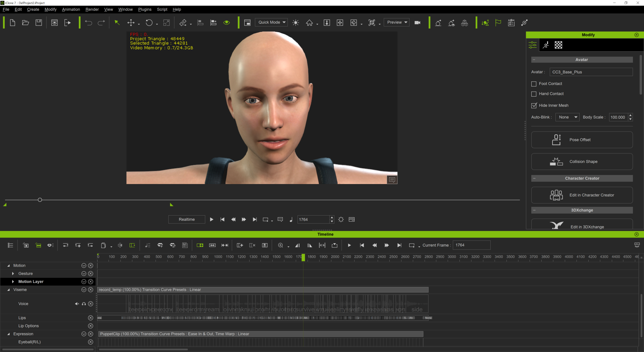Select the green Select arrow tool
Image resolution: width=644 pixels, height=352 pixels.
117,23
